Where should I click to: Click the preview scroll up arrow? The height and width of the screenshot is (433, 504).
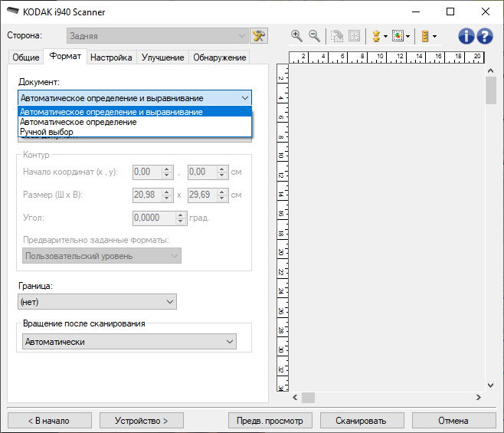pyautogui.click(x=490, y=71)
